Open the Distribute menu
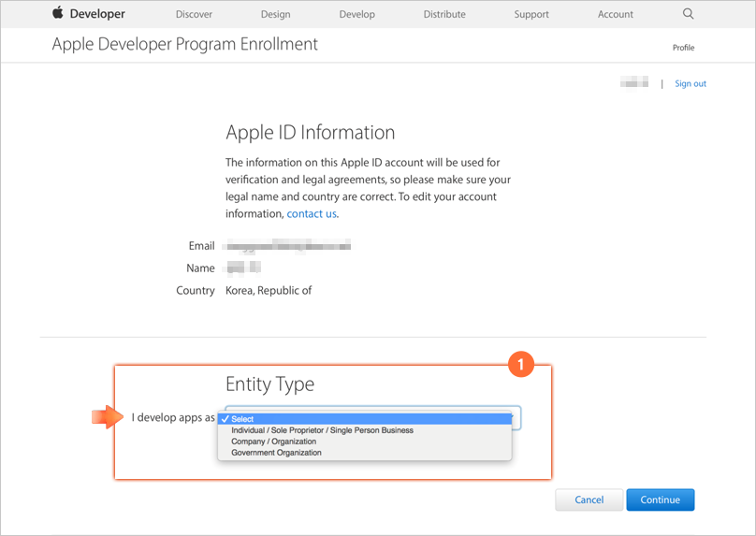 [444, 14]
